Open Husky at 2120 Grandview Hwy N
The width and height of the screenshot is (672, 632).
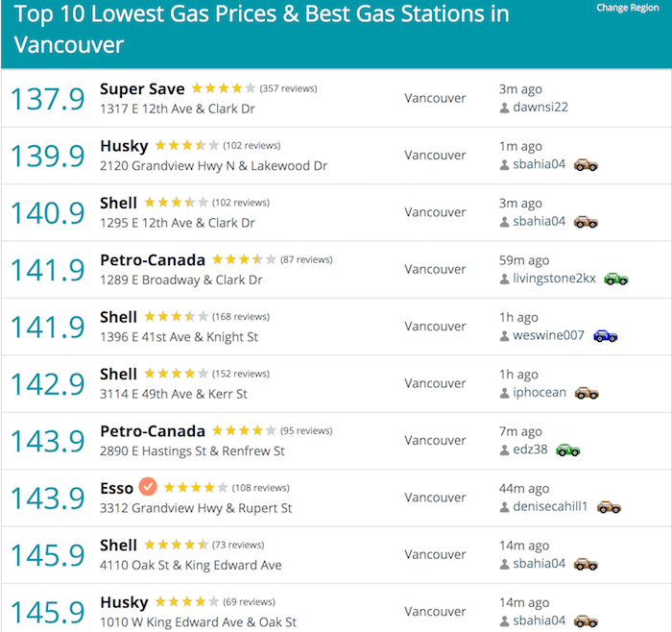[x=124, y=146]
